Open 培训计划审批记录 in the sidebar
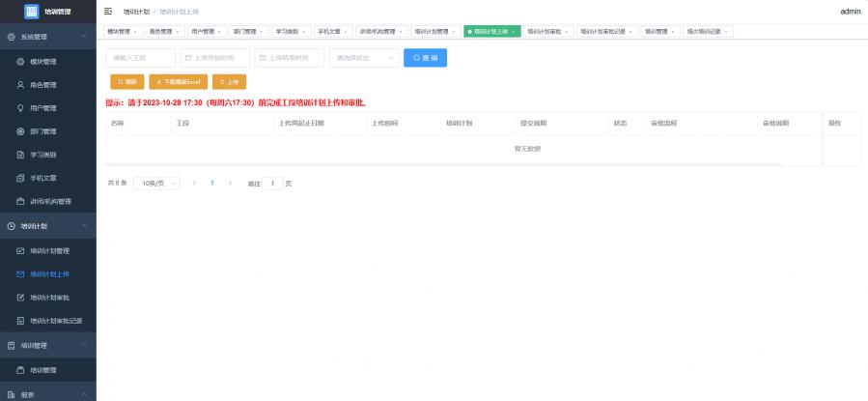This screenshot has height=401, width=868. click(55, 320)
